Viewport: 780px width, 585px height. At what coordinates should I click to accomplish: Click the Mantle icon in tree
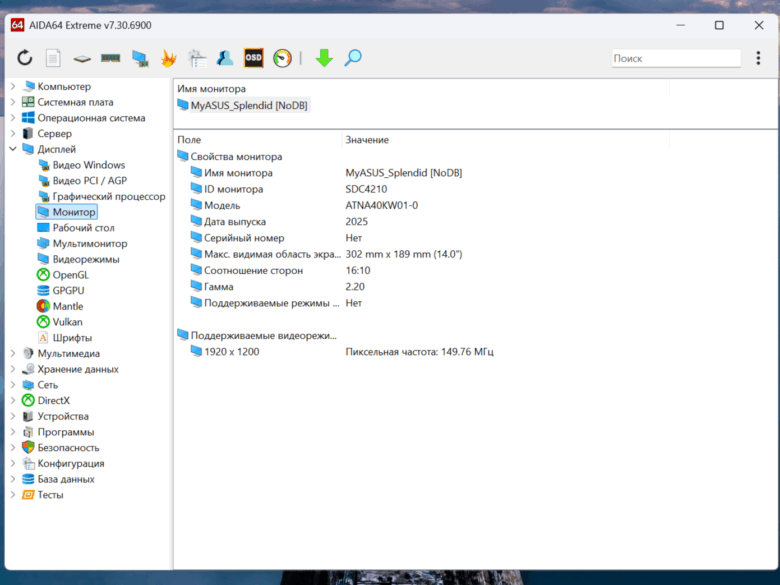[x=43, y=306]
